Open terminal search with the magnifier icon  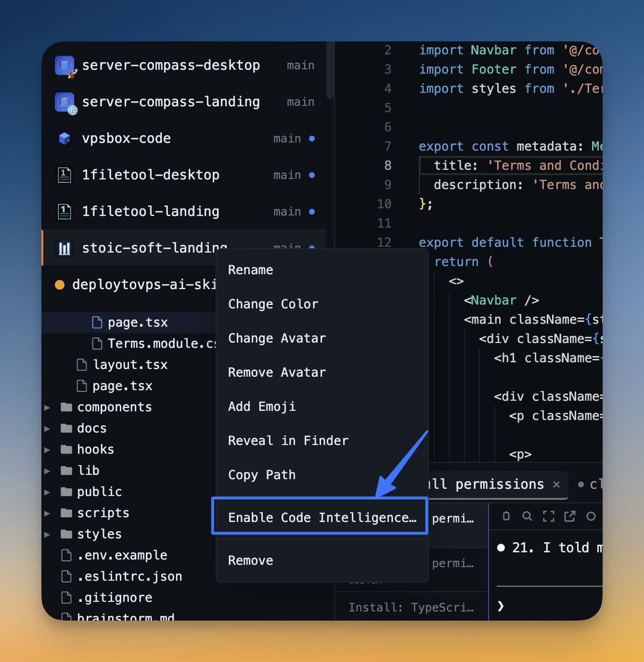pos(527,516)
